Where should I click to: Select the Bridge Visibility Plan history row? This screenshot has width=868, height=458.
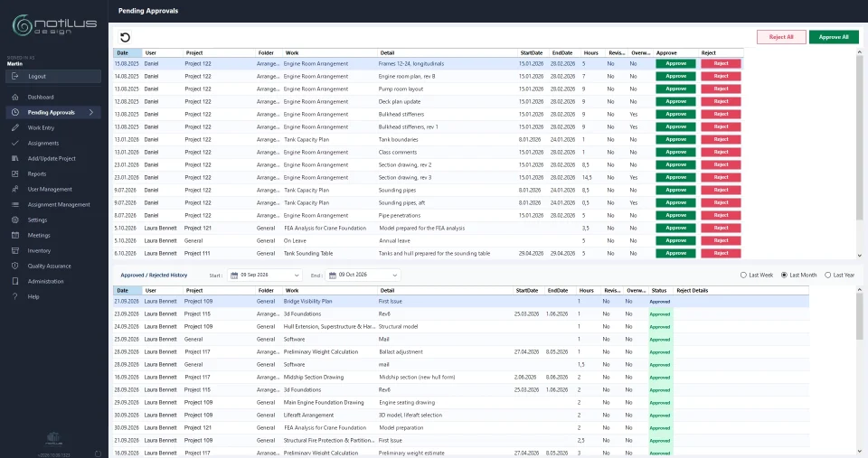click(461, 302)
